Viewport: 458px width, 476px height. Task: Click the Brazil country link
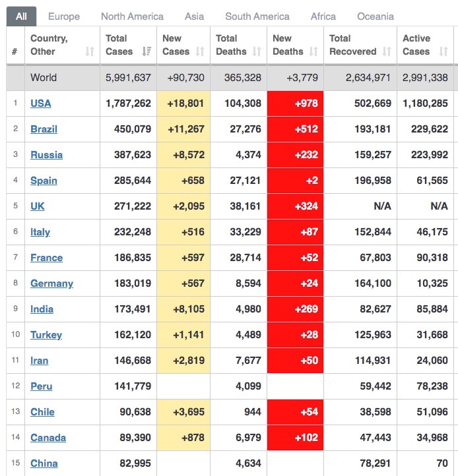[44, 129]
